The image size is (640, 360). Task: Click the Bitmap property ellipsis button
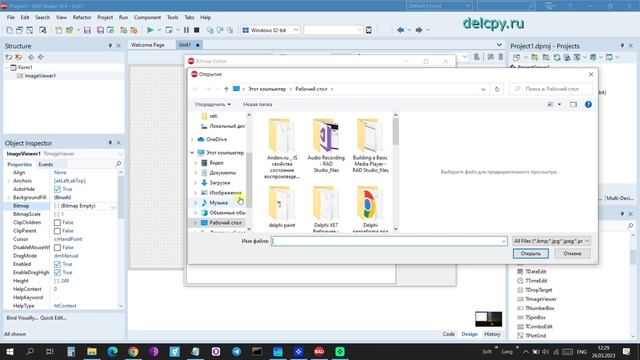[113, 207]
